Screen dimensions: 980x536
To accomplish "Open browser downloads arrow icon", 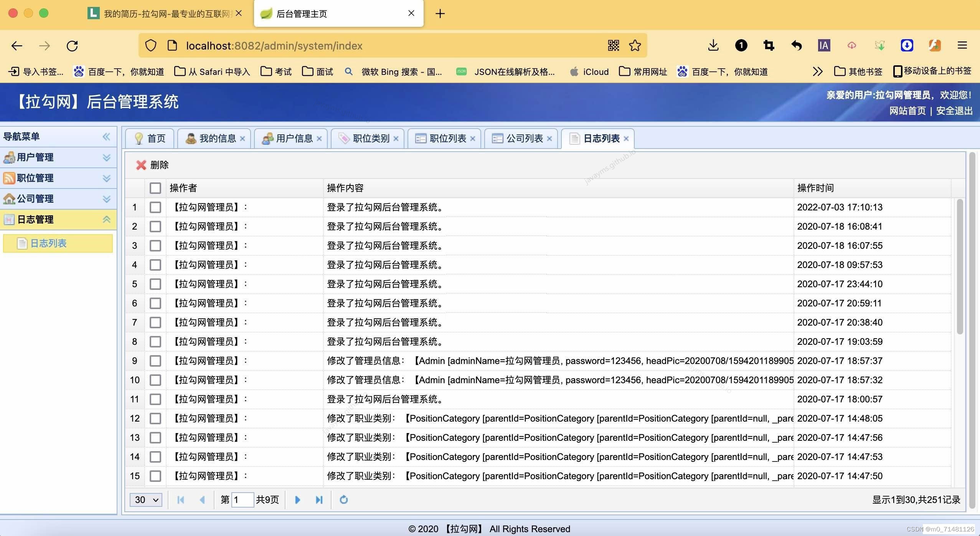I will click(x=713, y=46).
